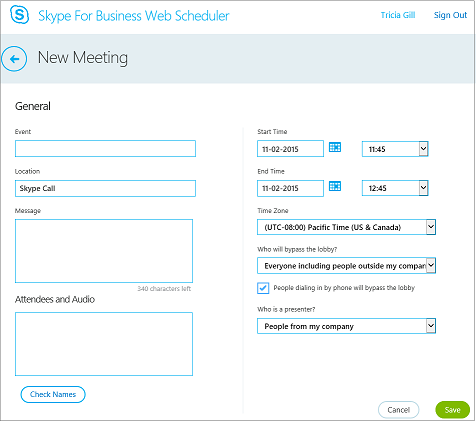Click the Tricia Gill user link
The image size is (476, 422).
[x=398, y=15]
